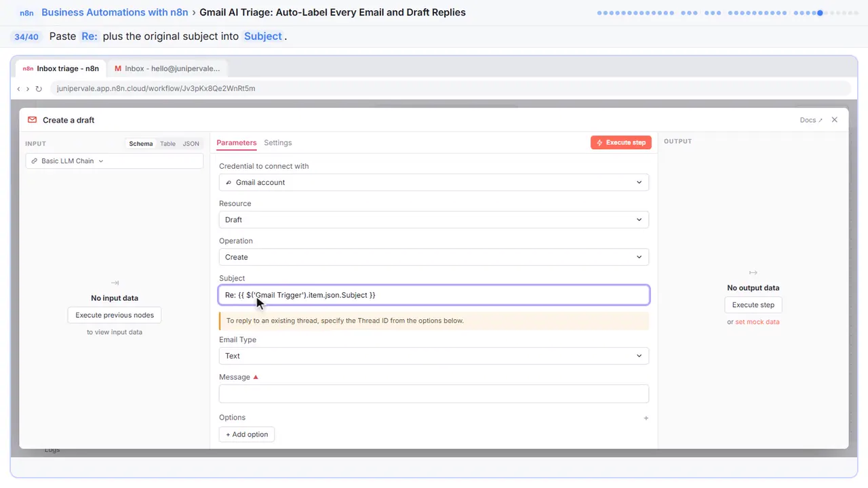Click the red Execute step button
This screenshot has width=868, height=488.
(621, 142)
